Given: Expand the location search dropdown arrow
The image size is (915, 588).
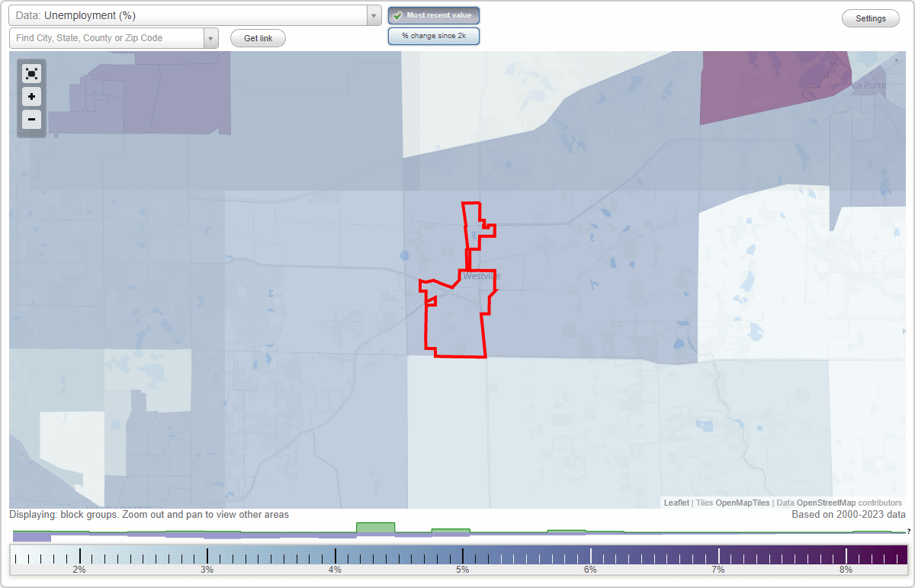Looking at the screenshot, I should point(211,37).
